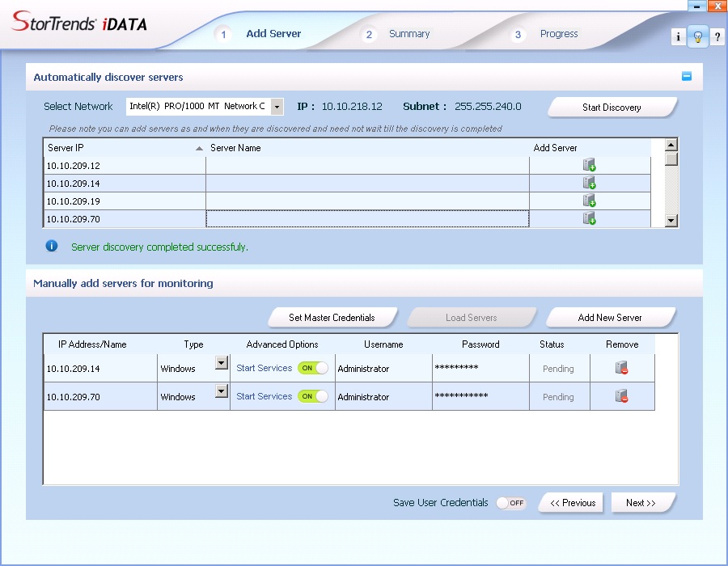Remove server 10.10.209.70 from monitoring list
Viewport: 728px width, 566px height.
(x=621, y=397)
